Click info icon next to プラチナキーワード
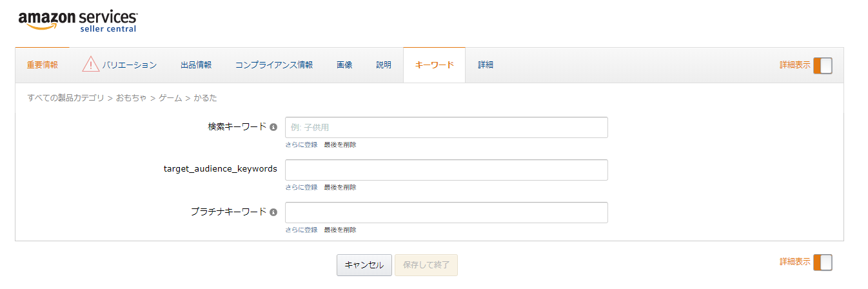868x289 pixels. pyautogui.click(x=273, y=212)
